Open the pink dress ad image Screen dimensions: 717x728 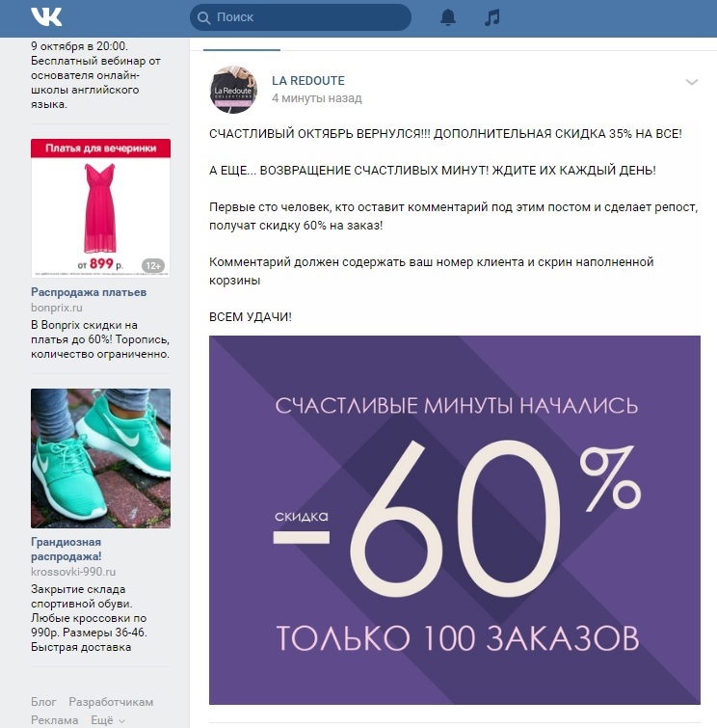pos(100,208)
